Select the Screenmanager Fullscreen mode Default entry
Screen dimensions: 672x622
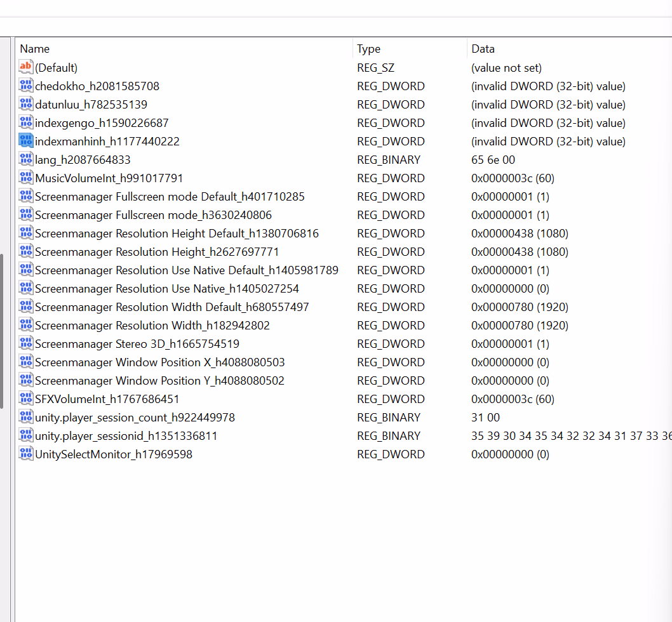(170, 197)
